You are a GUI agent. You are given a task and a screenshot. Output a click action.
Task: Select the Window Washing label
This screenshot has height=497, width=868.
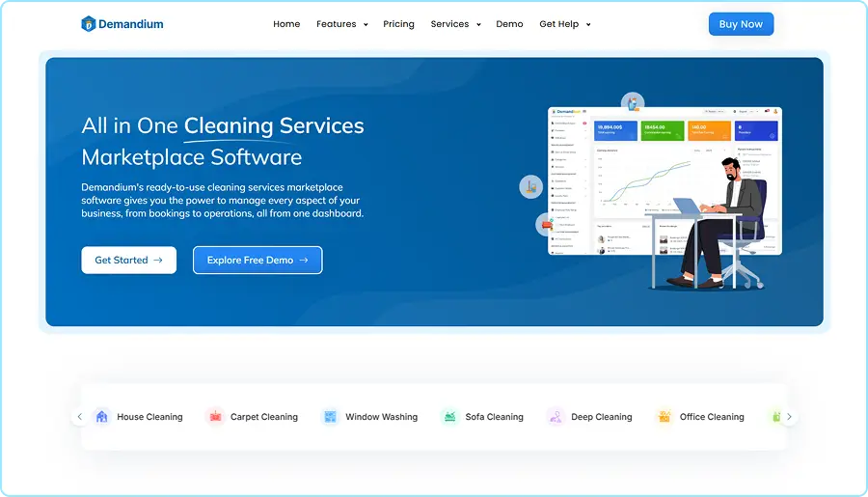381,417
